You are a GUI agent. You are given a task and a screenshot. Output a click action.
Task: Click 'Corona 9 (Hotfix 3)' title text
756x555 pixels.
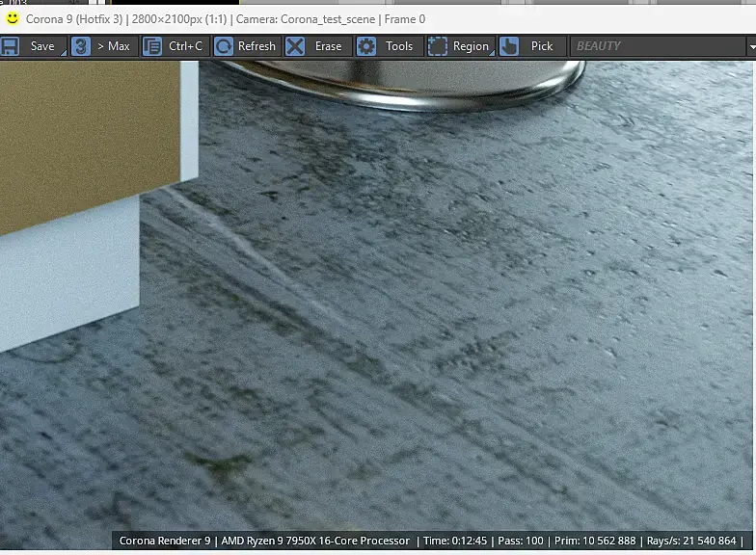point(74,19)
